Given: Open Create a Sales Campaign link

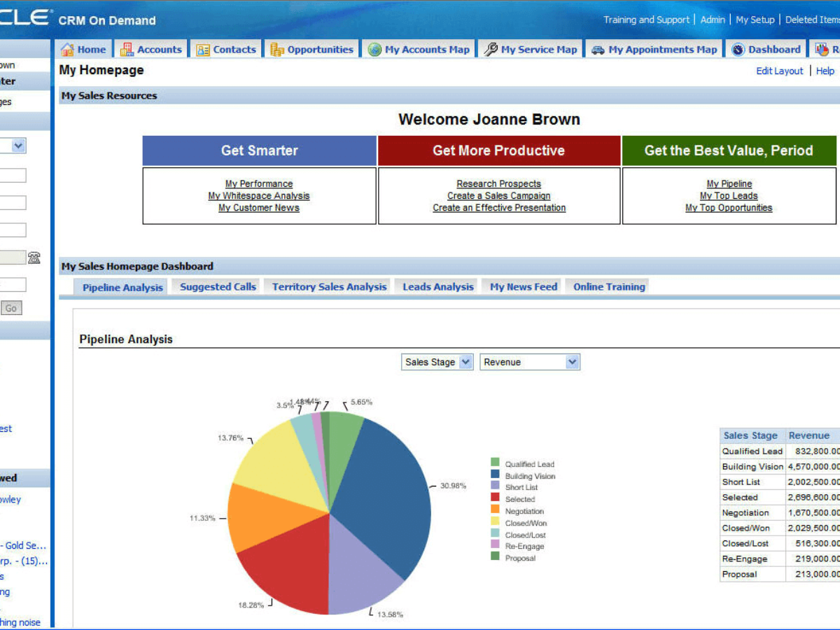Looking at the screenshot, I should click(x=499, y=196).
